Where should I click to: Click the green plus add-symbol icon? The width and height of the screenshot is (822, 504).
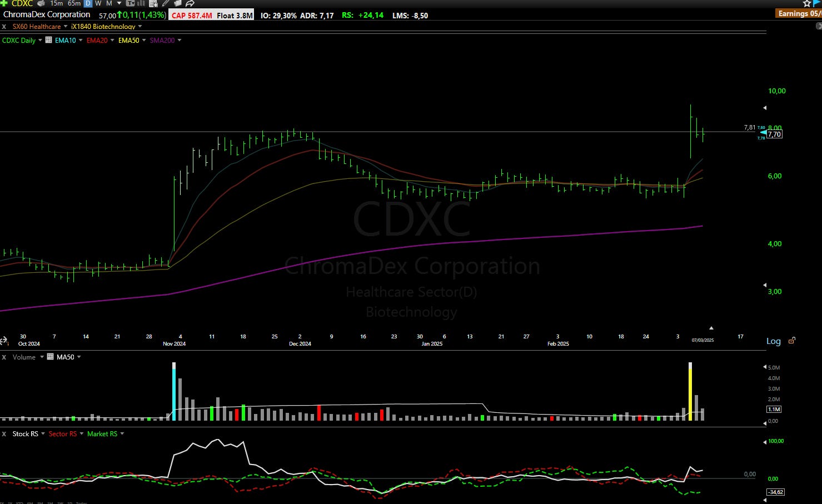[x=4, y=3]
